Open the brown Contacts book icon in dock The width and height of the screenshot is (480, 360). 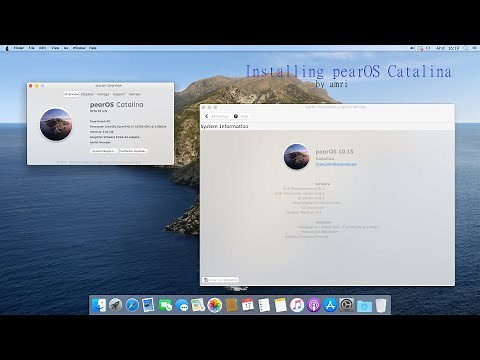pos(231,305)
